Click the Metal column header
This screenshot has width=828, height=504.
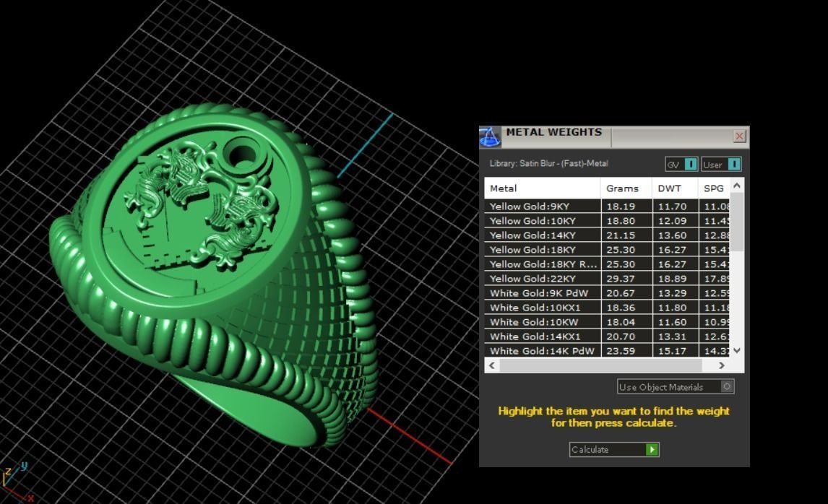tap(543, 188)
